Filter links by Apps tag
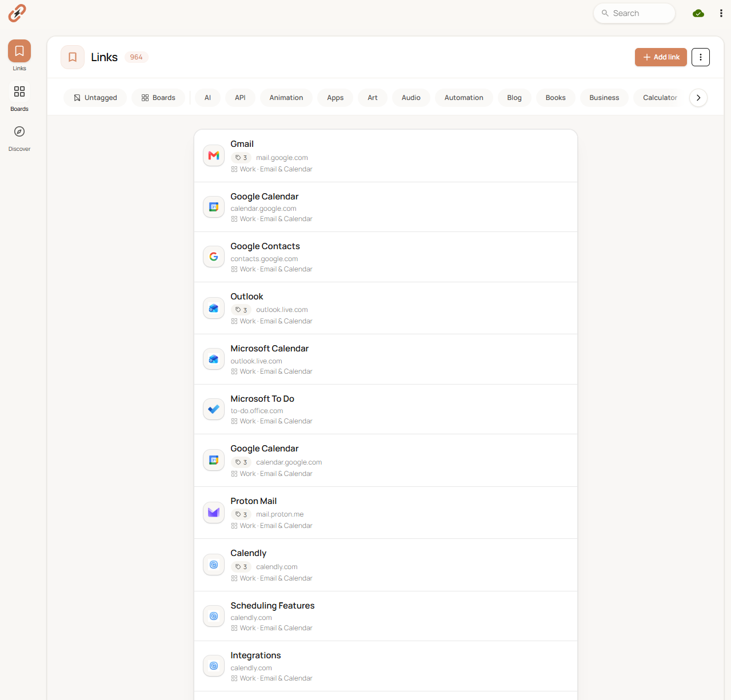This screenshot has height=700, width=731. coord(335,98)
